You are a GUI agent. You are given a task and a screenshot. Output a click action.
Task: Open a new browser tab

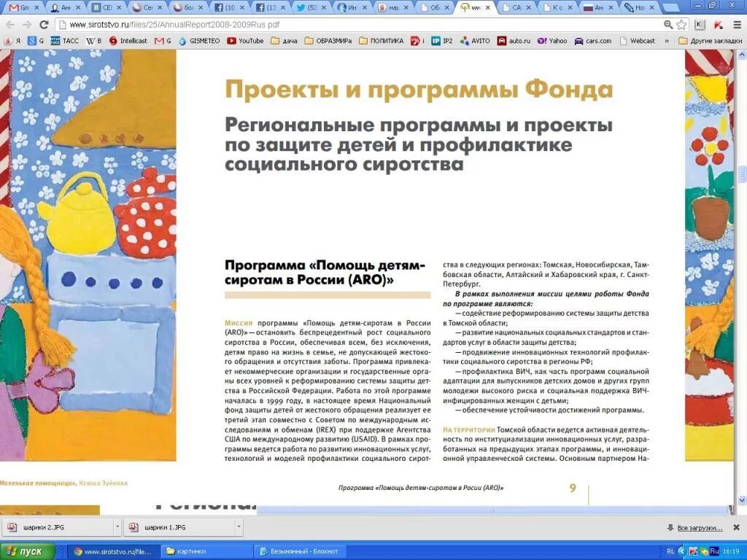[671, 7]
